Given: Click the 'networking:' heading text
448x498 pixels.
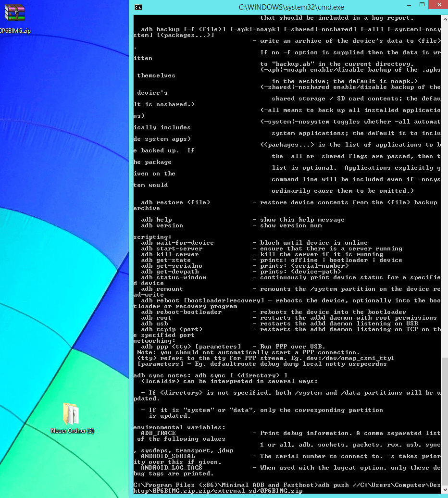Looking at the screenshot, I should pyautogui.click(x=154, y=341).
